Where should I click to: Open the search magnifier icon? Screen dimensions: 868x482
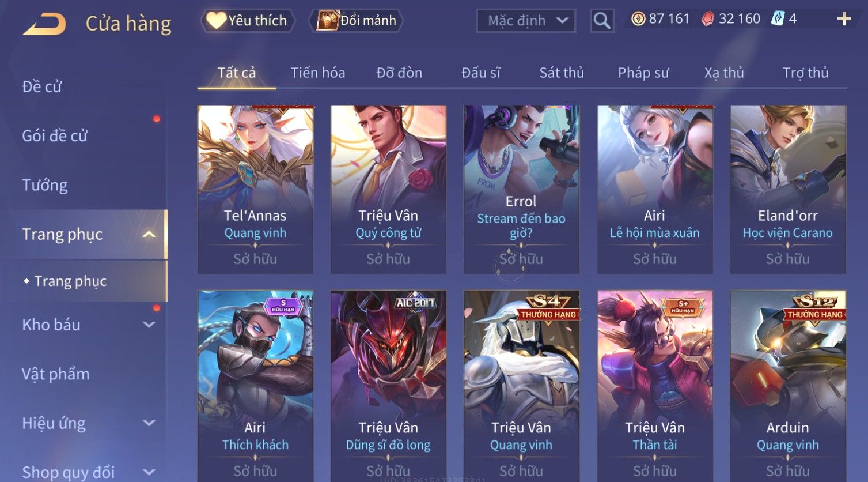point(602,21)
